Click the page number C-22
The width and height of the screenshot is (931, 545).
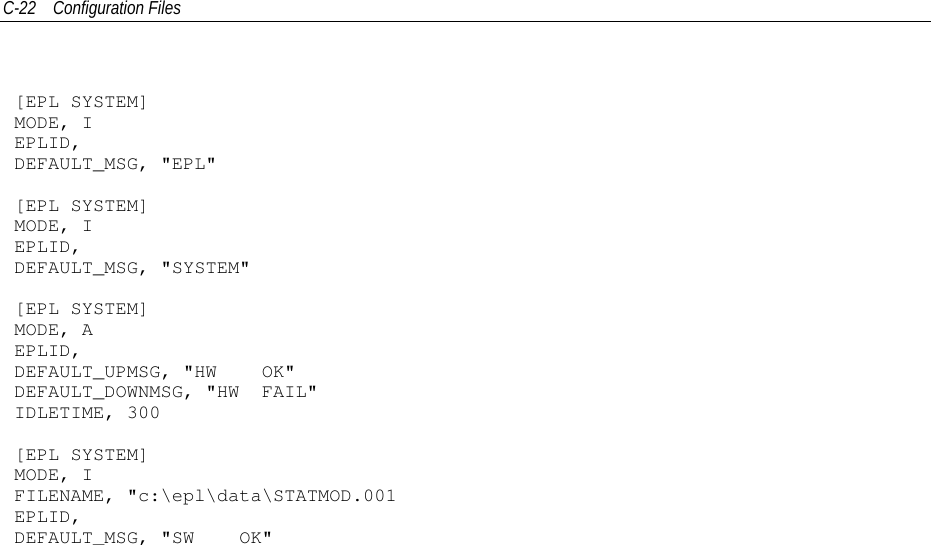[19, 9]
